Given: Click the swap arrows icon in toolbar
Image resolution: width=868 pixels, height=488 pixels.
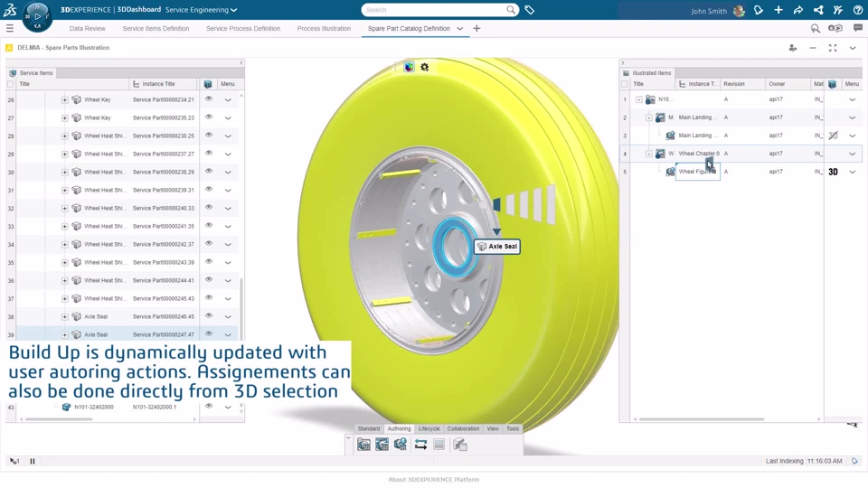Looking at the screenshot, I should [420, 445].
